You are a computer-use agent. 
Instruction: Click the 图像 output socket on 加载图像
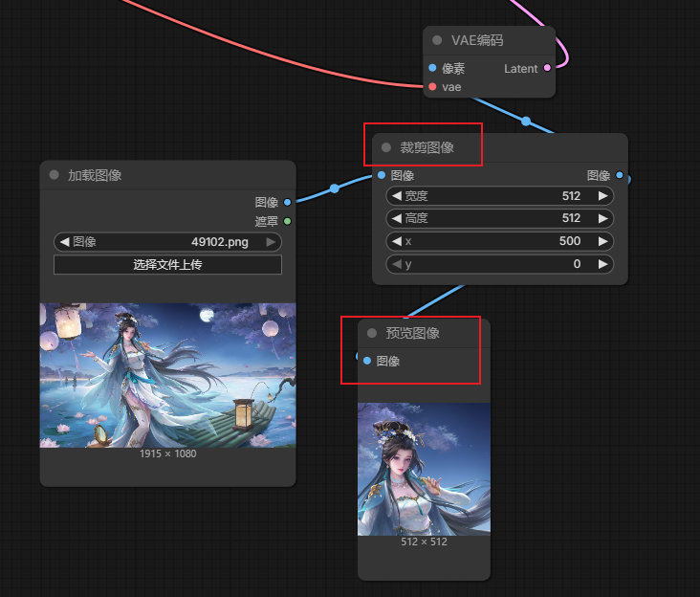[287, 202]
